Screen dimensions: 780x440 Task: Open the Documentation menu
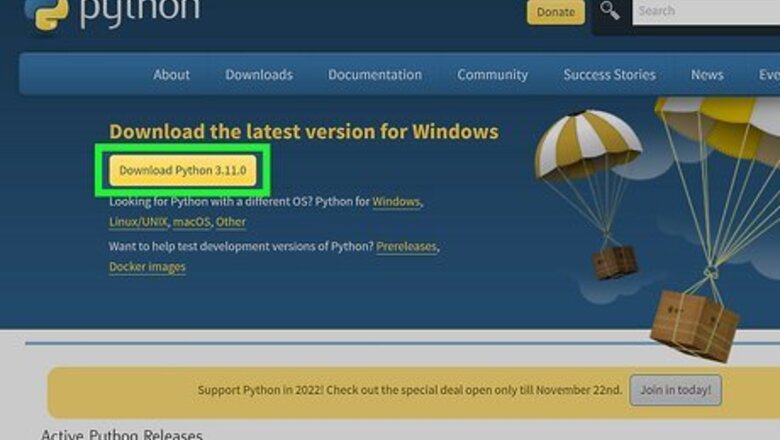tap(375, 75)
